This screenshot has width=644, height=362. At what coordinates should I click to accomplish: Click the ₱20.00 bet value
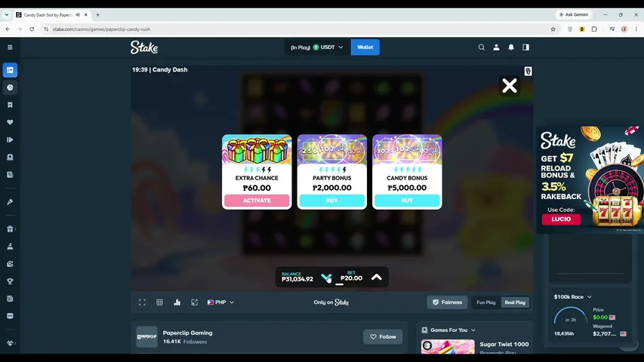(x=351, y=278)
